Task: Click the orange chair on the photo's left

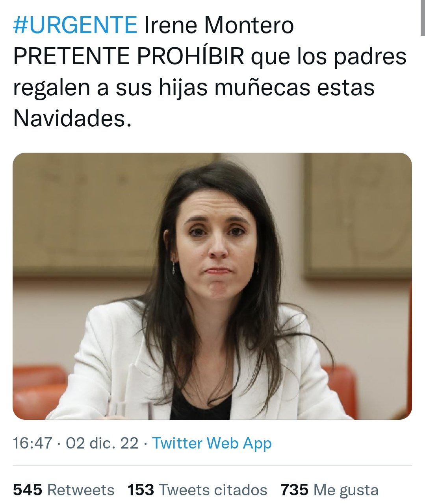Action: 39,391
